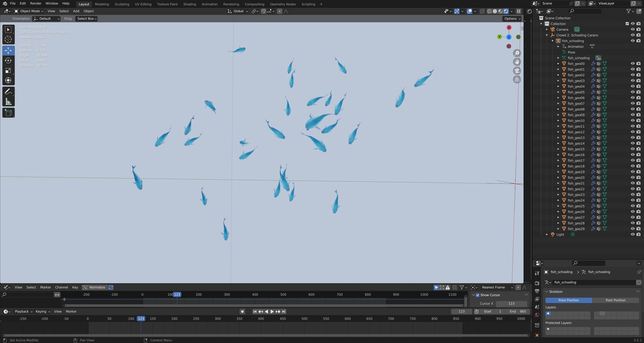Activate the Scale tool

pyautogui.click(x=8, y=71)
